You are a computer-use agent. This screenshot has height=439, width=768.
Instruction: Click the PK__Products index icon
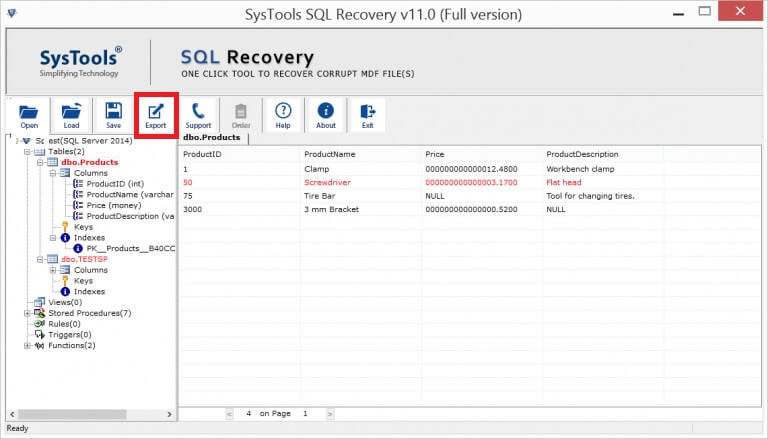click(77, 248)
